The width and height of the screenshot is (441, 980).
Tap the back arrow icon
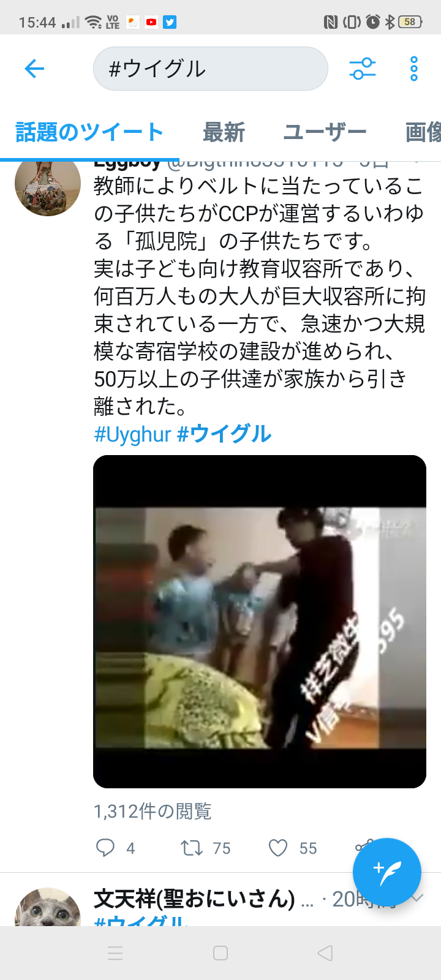click(x=34, y=69)
